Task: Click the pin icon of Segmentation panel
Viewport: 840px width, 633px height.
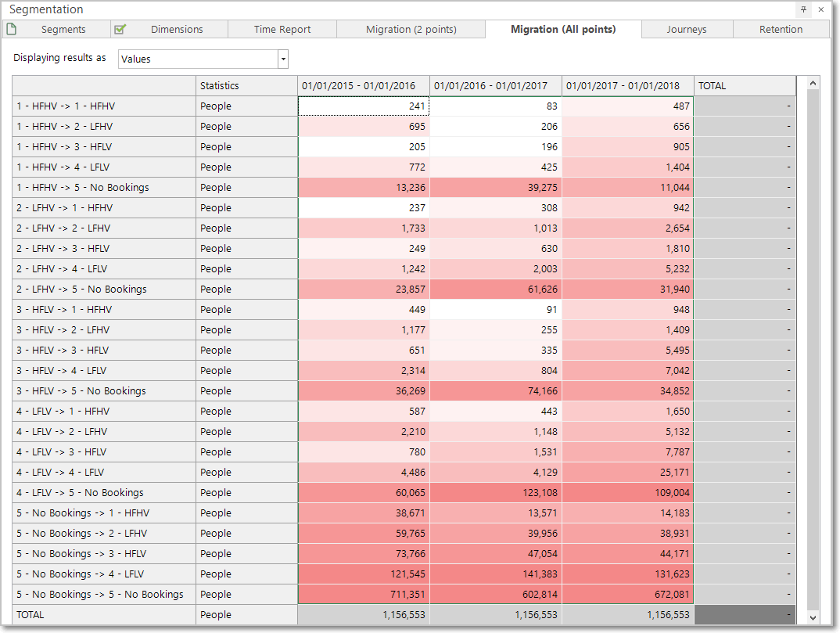Action: coord(803,9)
